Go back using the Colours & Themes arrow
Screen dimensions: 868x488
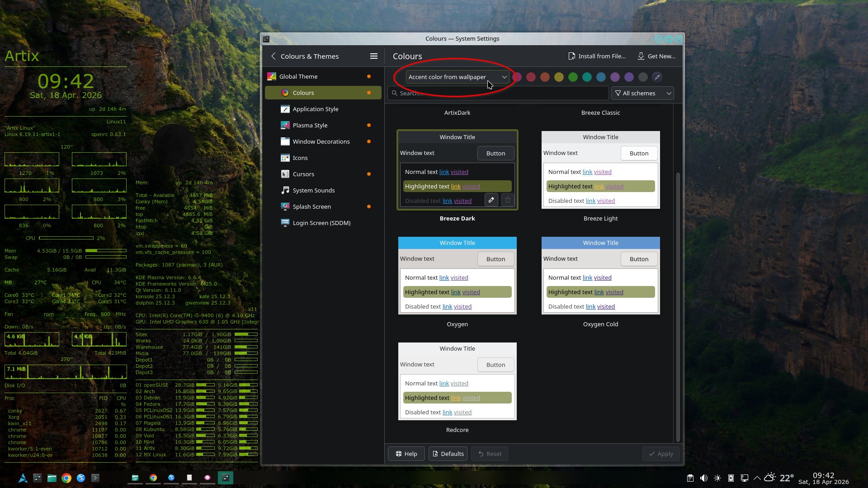pos(274,56)
